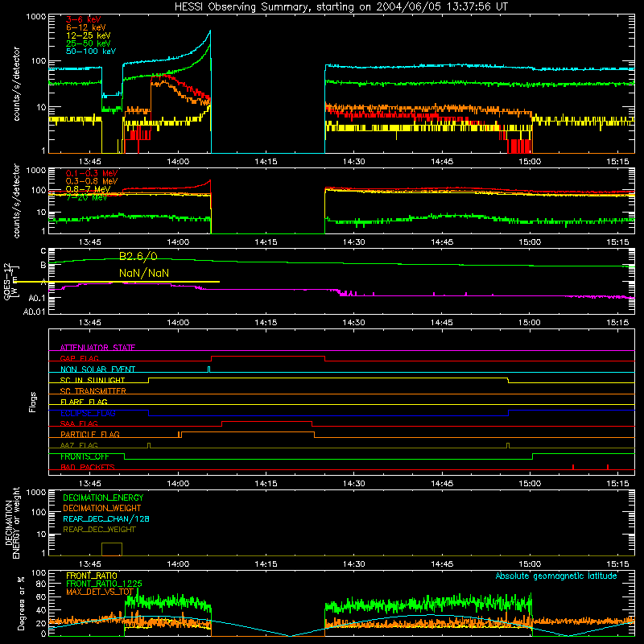Select the SAA_FLAG label
Image resolution: width=644 pixels, height=644 pixels.
(x=79, y=423)
